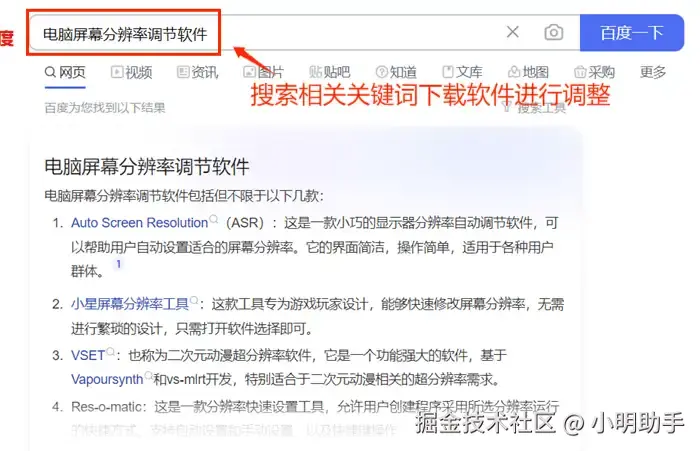The image size is (700, 451).
Task: Click the search icon beside Auto Screen Resolution
Action: 214,219
